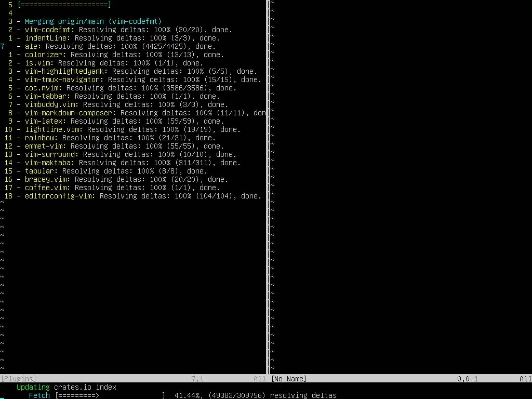Click the bracey.vim plugin line
532x399 pixels.
click(x=123, y=179)
